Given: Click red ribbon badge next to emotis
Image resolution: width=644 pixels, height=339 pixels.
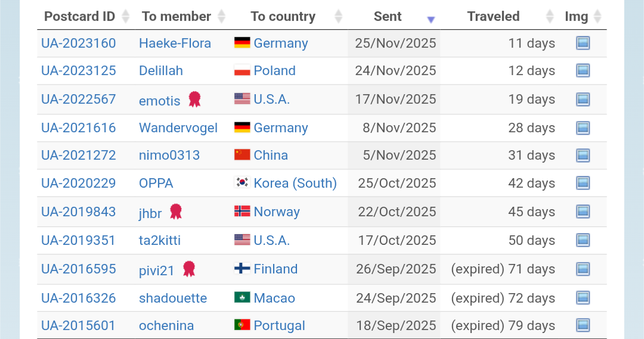Looking at the screenshot, I should point(194,99).
